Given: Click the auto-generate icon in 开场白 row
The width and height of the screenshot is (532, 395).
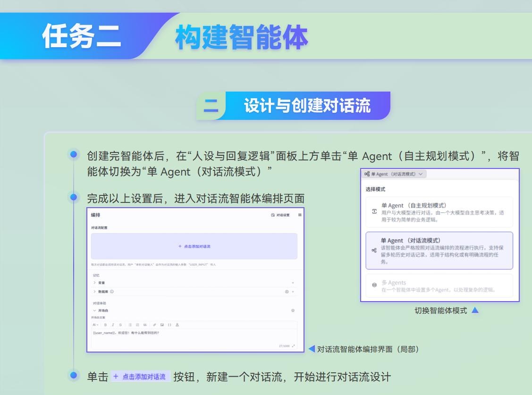Looking at the screenshot, I should [x=293, y=311].
